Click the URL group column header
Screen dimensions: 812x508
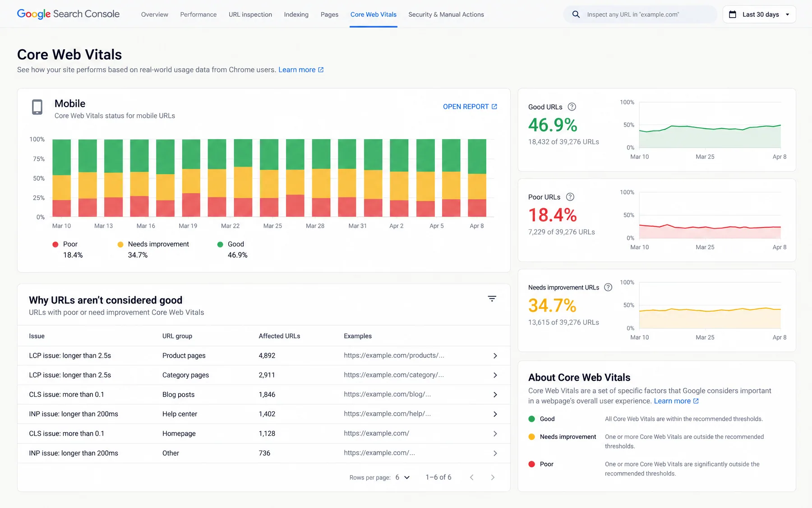(177, 336)
